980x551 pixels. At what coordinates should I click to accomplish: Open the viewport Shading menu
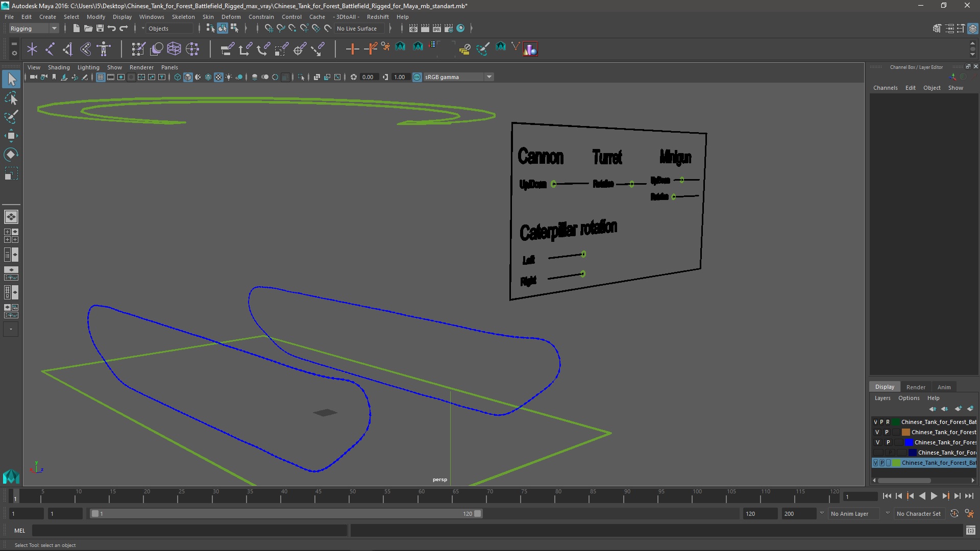(59, 67)
